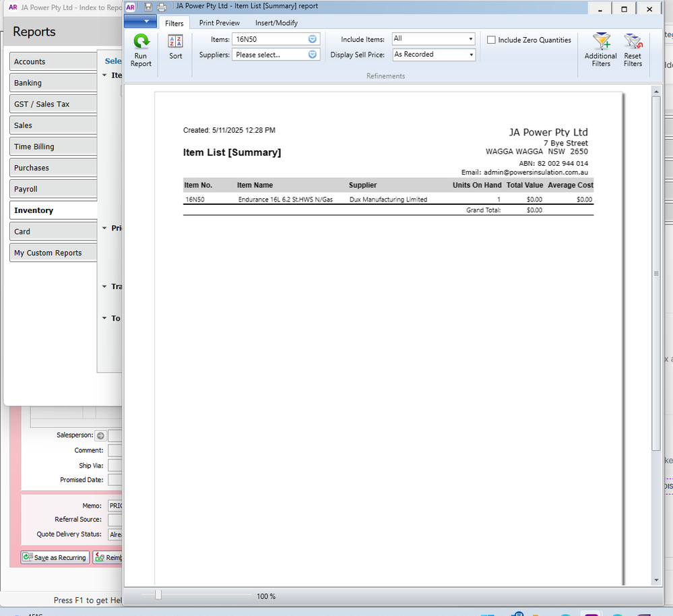673x616 pixels.
Task: Switch to the Print Preview tab
Action: pos(219,23)
